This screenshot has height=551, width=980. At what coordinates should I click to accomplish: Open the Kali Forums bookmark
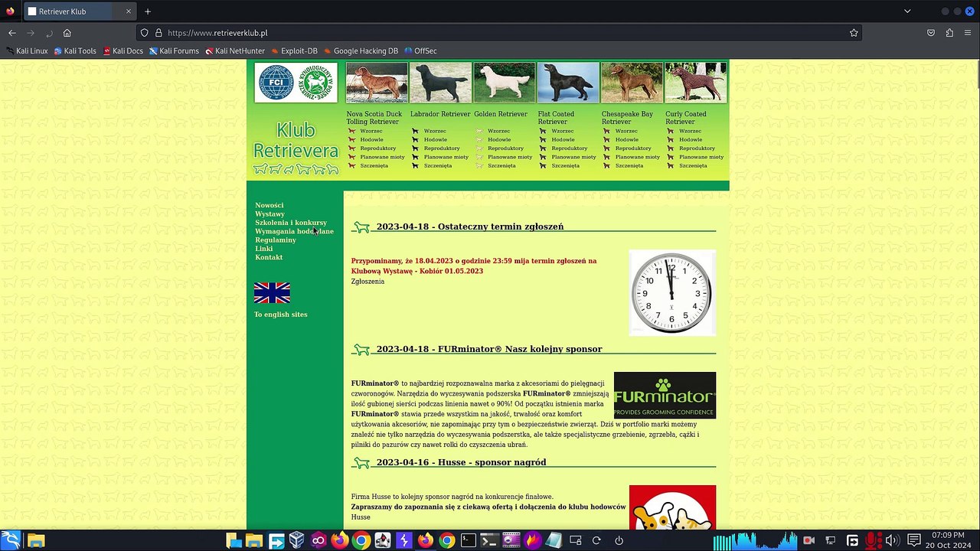(174, 51)
